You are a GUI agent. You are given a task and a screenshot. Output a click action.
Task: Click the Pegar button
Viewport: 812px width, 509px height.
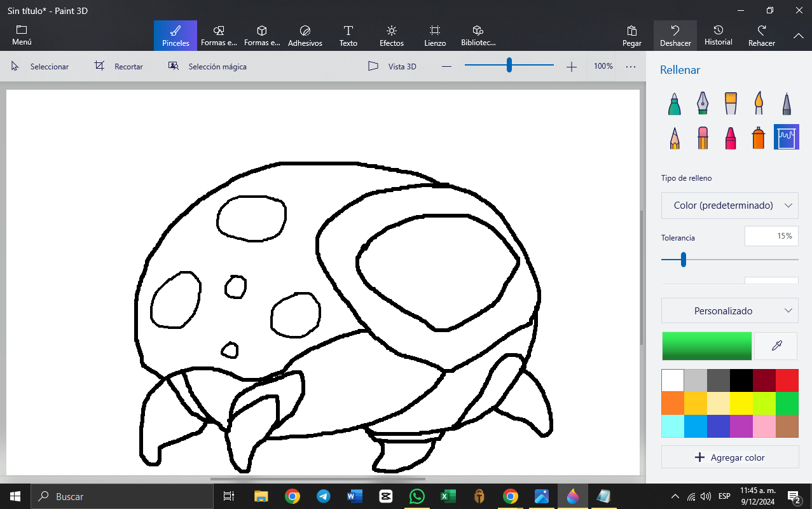click(632, 36)
